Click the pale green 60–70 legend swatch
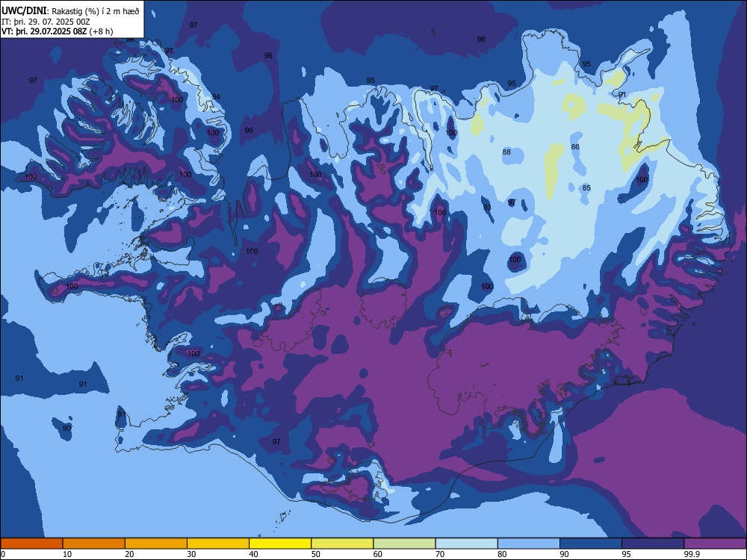 [404, 544]
